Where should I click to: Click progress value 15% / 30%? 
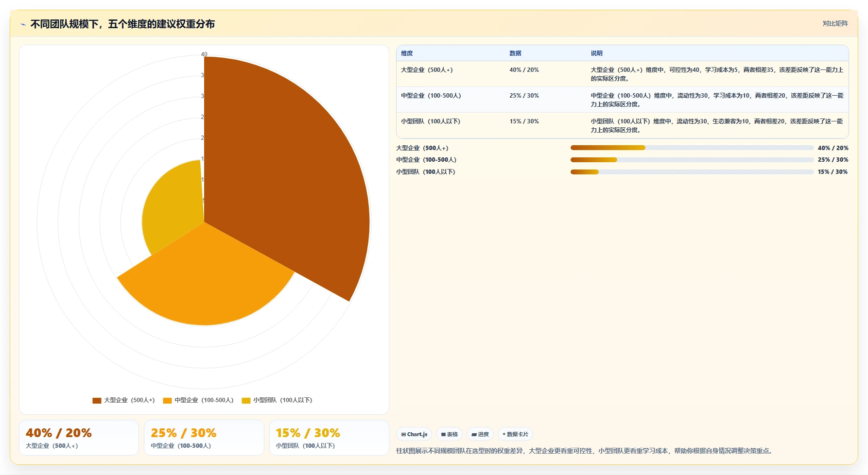point(833,172)
